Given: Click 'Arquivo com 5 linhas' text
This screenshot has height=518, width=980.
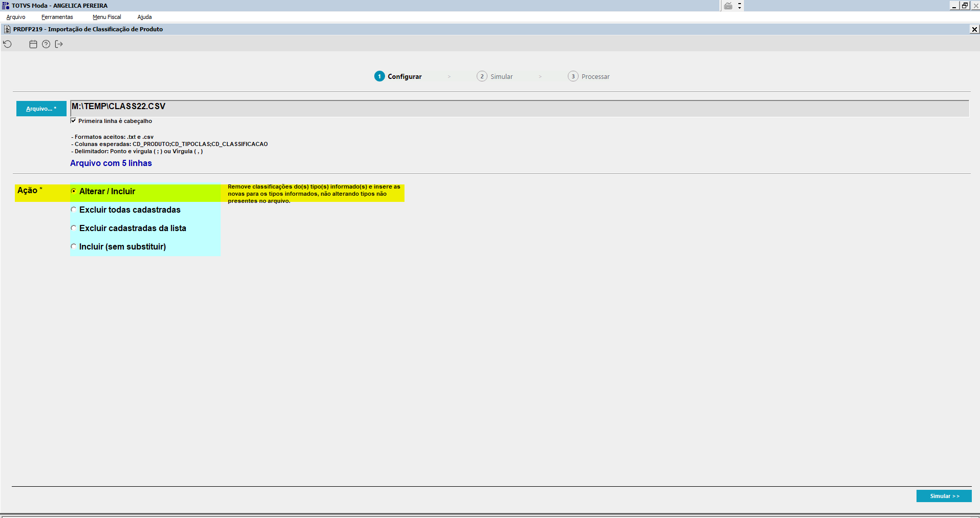Looking at the screenshot, I should (x=111, y=163).
